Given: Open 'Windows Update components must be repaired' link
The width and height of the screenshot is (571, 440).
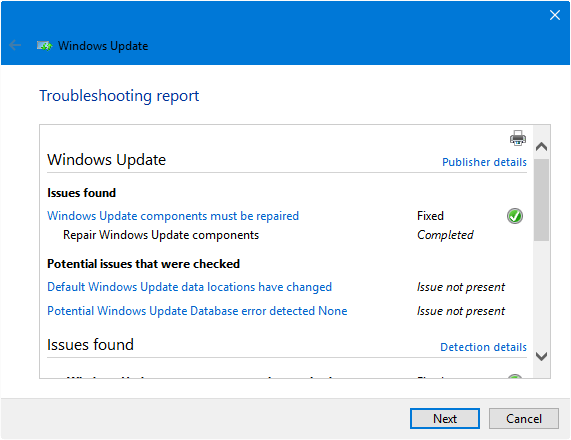Looking at the screenshot, I should (173, 216).
